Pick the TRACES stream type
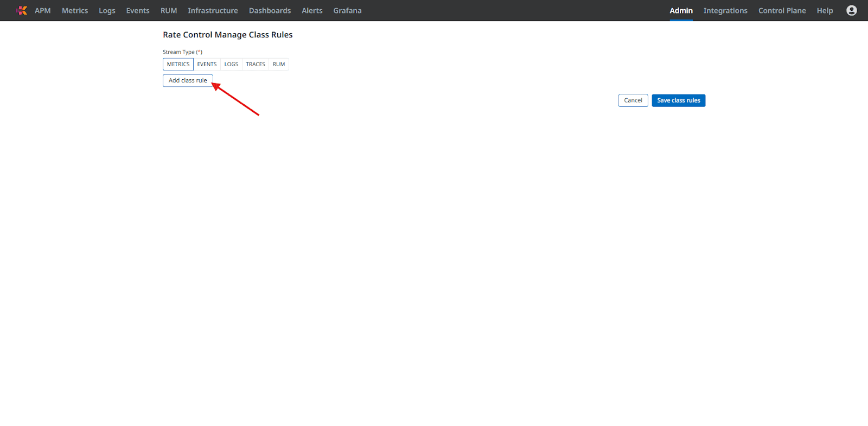 [x=256, y=64]
